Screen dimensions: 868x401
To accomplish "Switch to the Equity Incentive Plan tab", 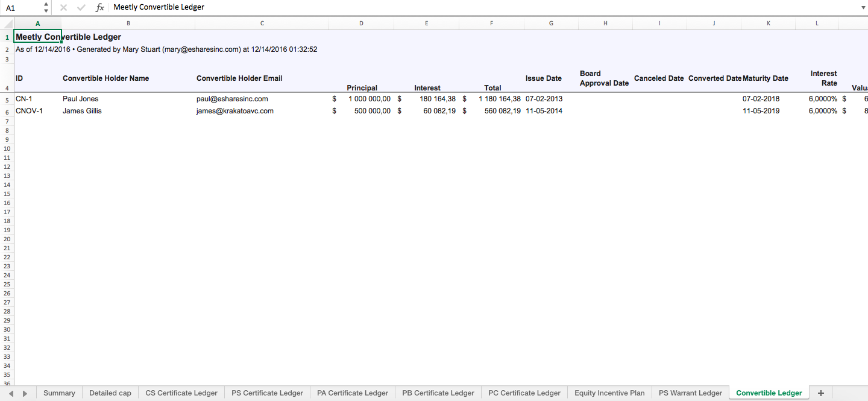I will (609, 393).
